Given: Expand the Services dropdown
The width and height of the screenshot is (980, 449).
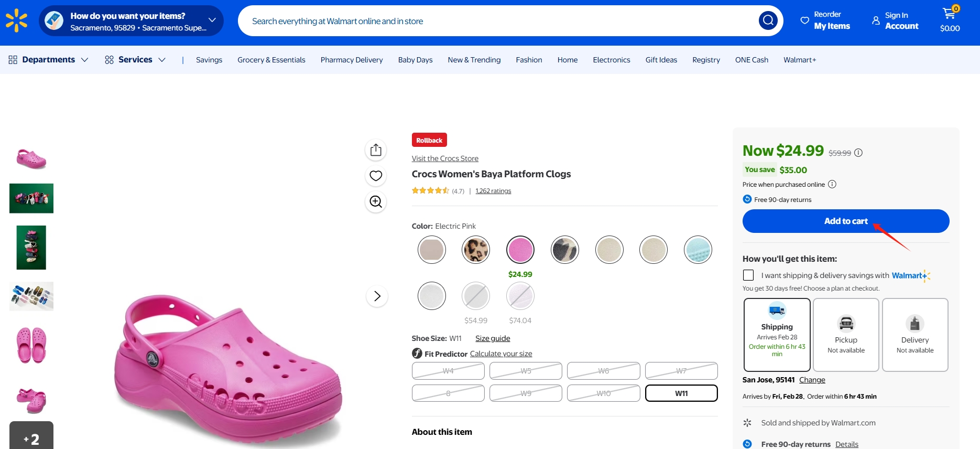Looking at the screenshot, I should point(162,60).
